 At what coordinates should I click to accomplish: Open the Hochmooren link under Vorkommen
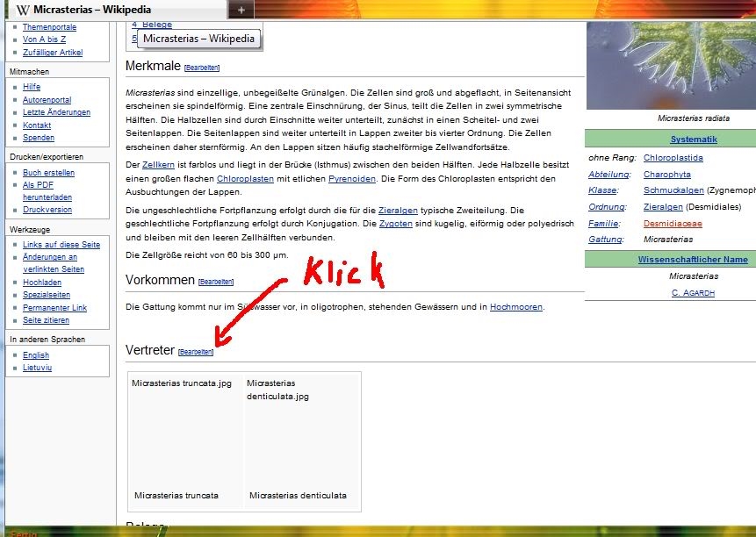point(515,307)
